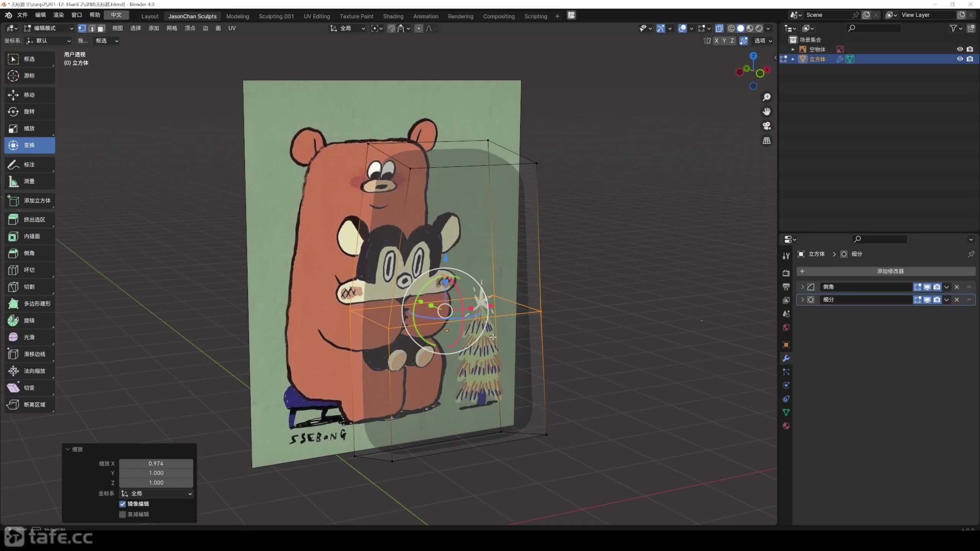
Task: Open the 默认 coordinate system dropdown
Action: coord(49,41)
